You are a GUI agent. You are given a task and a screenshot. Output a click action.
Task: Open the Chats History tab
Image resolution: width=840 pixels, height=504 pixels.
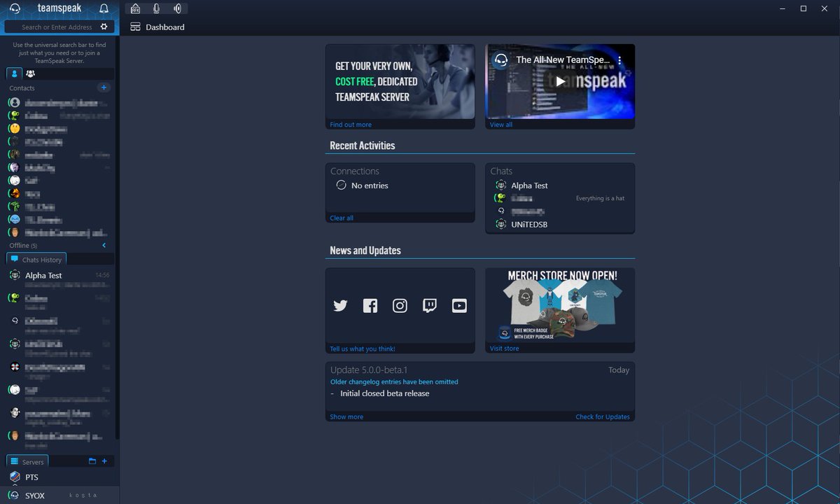tap(36, 260)
